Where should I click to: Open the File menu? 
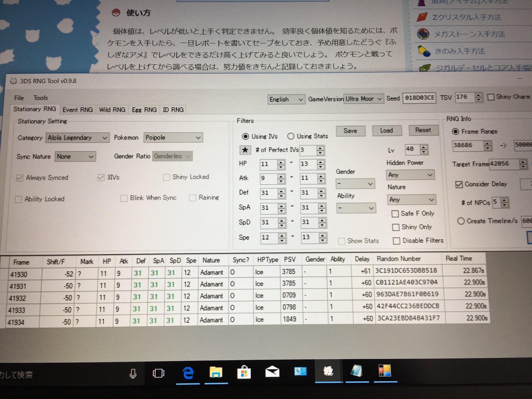(x=19, y=98)
